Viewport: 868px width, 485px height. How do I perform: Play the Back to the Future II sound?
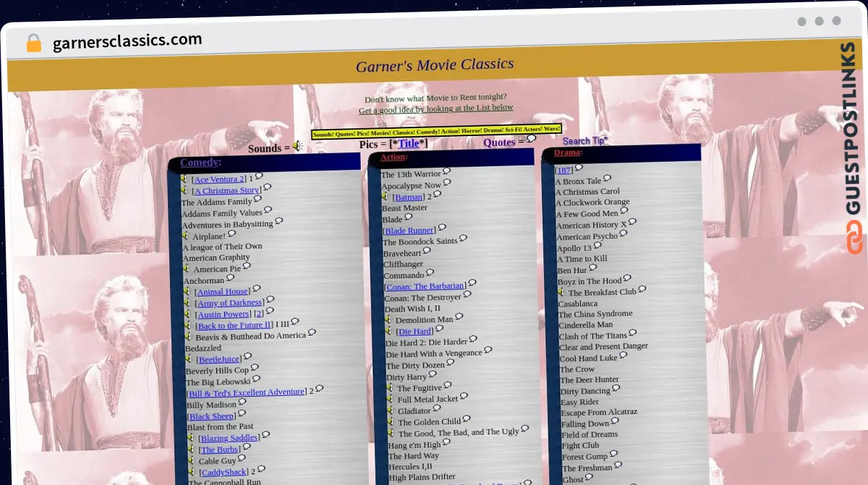187,325
